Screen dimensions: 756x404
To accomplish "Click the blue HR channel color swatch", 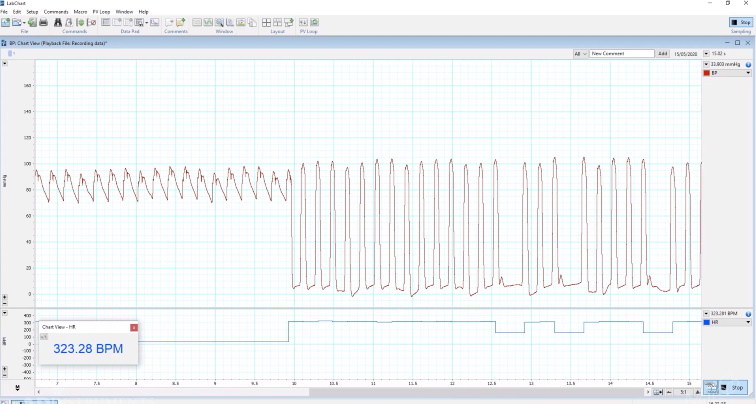I will [707, 322].
